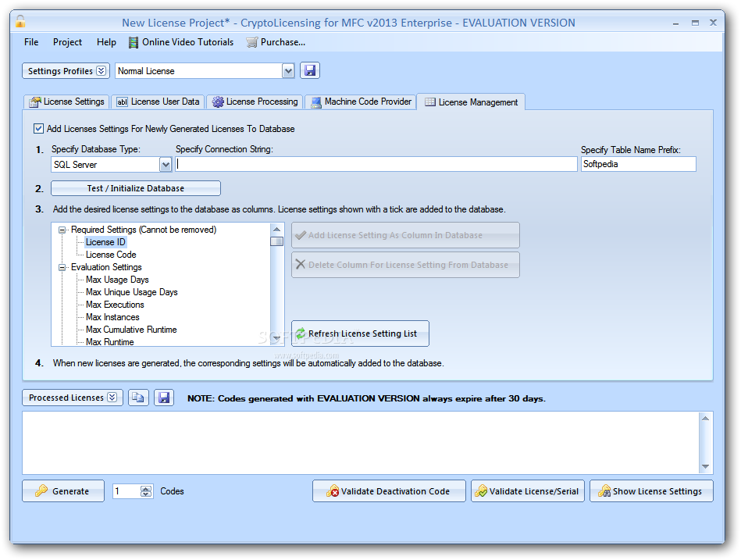Collapse the Required Settings tree node
This screenshot has width=741, height=560.
62,230
